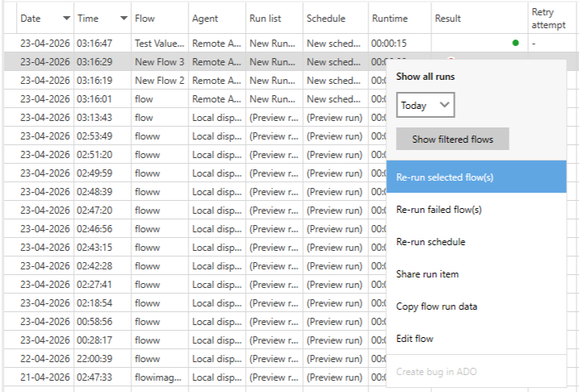Open the Time column filter arrow
The image size is (579, 392).
click(124, 18)
